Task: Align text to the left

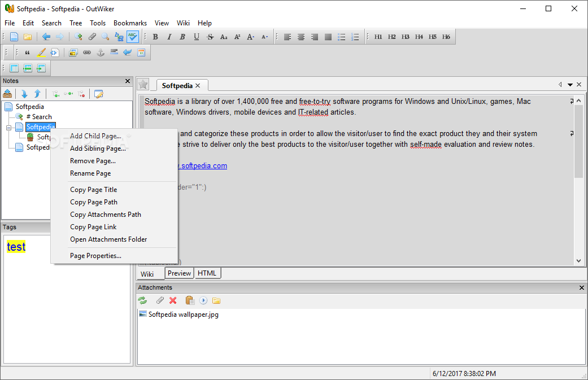Action: [288, 37]
